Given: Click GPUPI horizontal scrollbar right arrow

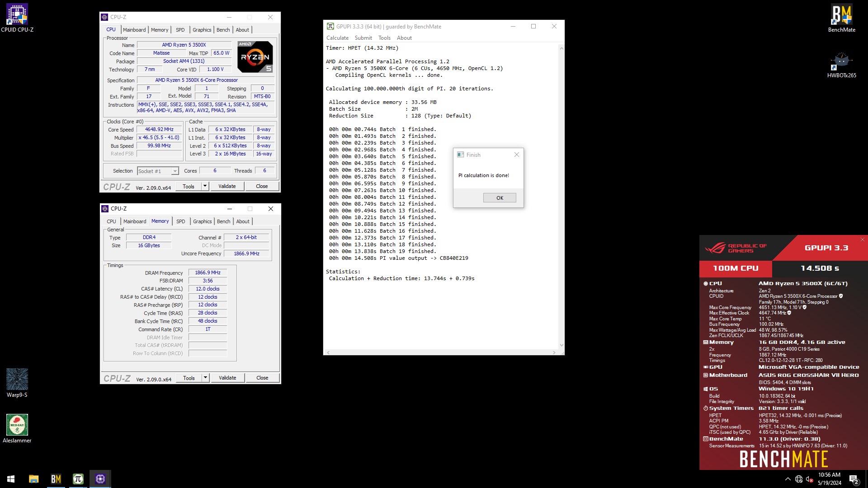Looking at the screenshot, I should pos(554,352).
